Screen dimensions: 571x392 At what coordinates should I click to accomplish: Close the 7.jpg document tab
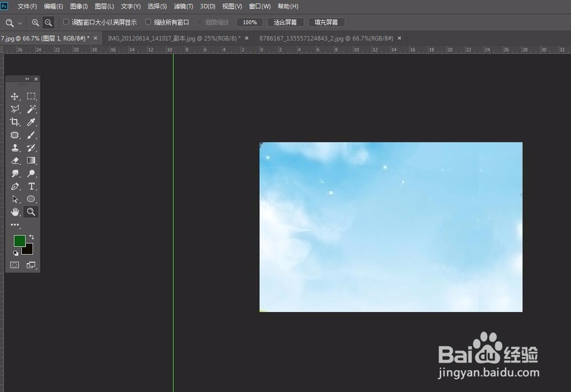pos(95,38)
